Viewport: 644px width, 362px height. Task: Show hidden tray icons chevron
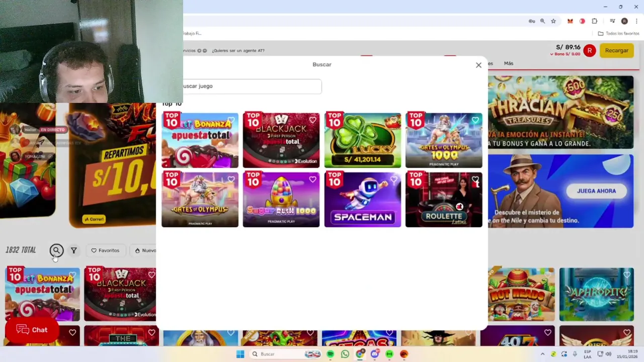(x=542, y=354)
